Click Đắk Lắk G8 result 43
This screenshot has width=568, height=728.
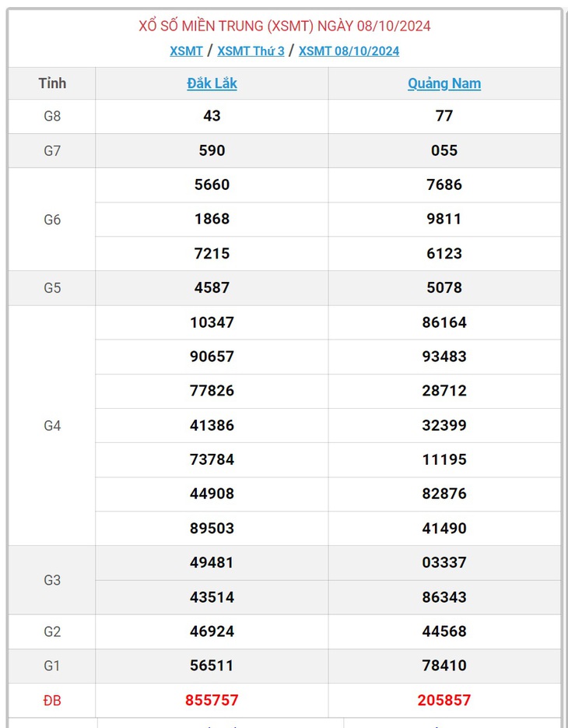pos(212,115)
